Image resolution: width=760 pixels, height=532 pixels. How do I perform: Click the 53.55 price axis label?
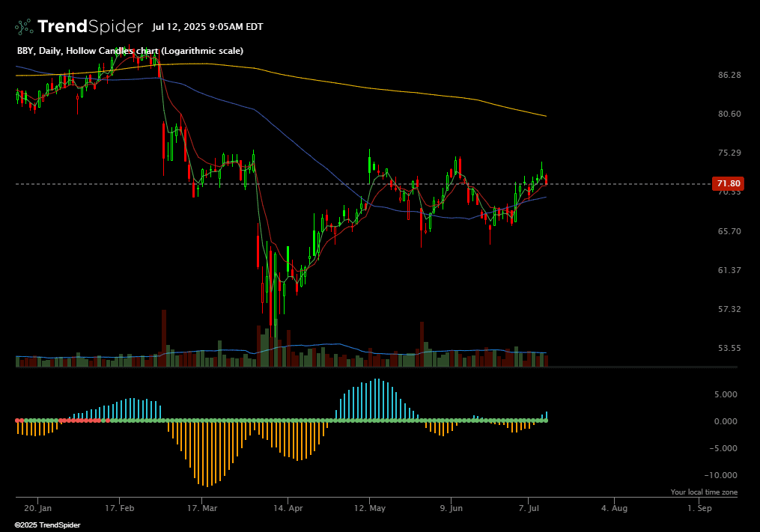729,348
